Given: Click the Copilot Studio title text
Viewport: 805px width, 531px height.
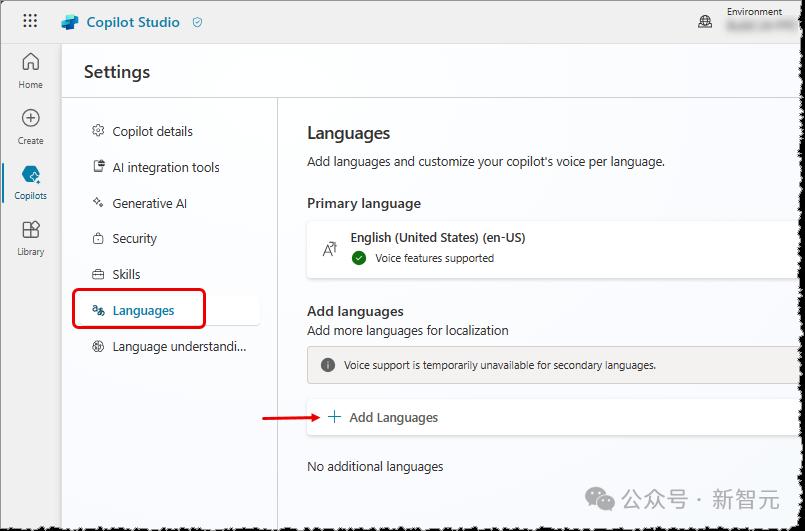Looking at the screenshot, I should (x=133, y=22).
